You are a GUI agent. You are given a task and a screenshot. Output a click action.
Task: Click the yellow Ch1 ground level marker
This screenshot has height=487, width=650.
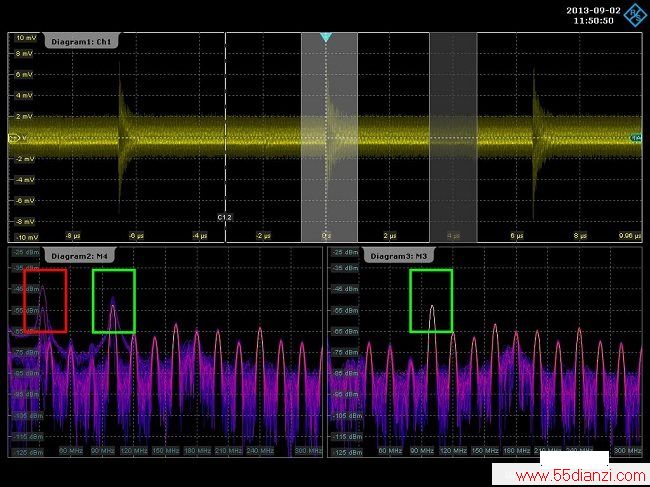click(14, 138)
